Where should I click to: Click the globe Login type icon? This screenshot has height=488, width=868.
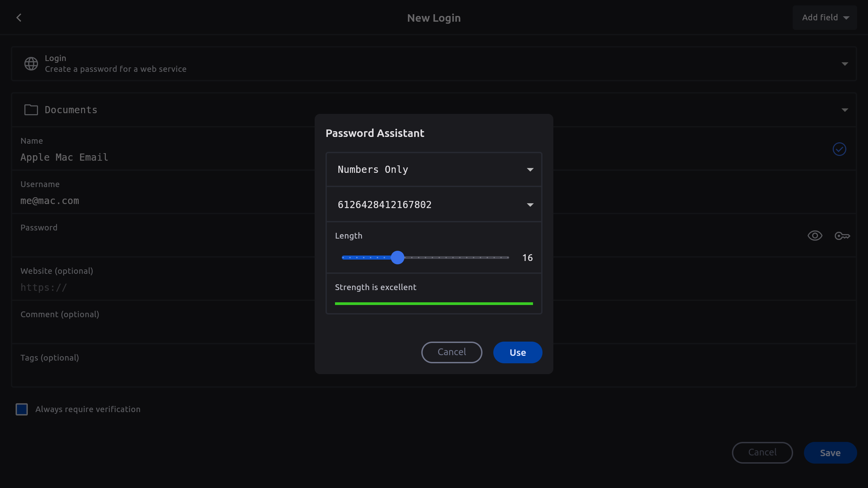coord(31,64)
